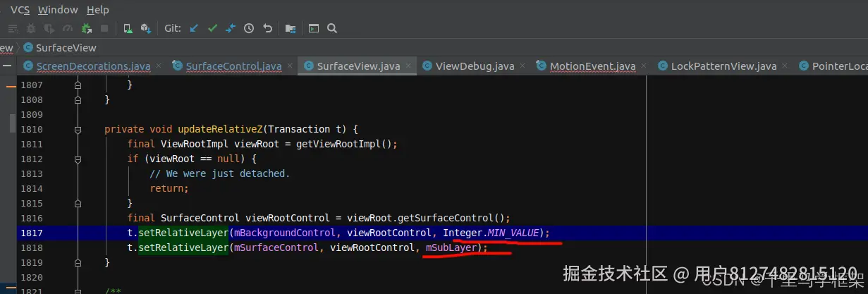Click fold end marker on line 1808
Viewport: 868px width, 294px height.
78,99
